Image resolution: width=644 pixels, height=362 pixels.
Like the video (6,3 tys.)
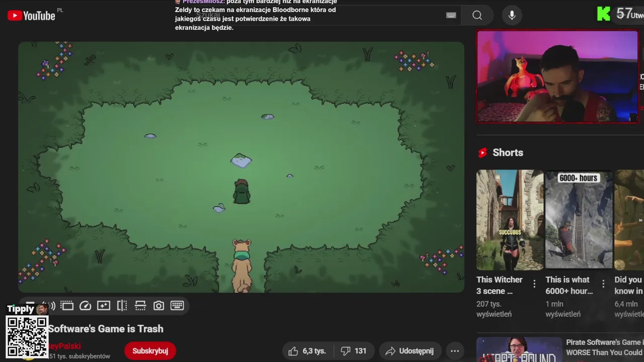point(307,351)
